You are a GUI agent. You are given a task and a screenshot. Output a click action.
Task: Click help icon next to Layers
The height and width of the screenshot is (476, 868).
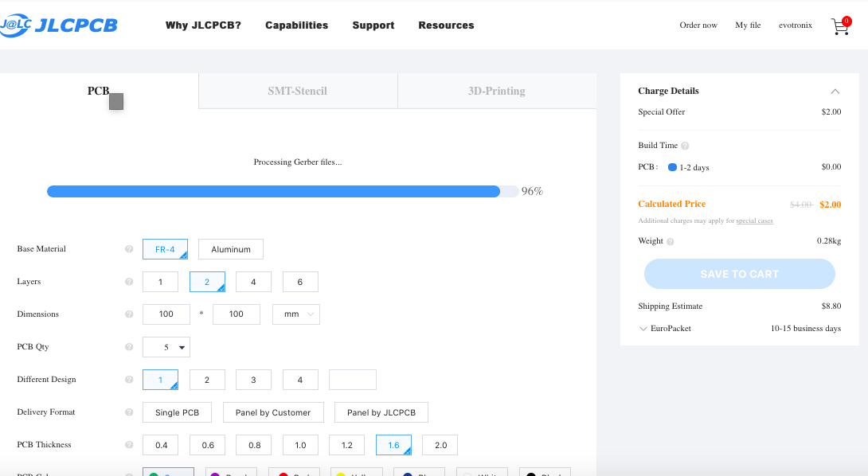coord(129,282)
